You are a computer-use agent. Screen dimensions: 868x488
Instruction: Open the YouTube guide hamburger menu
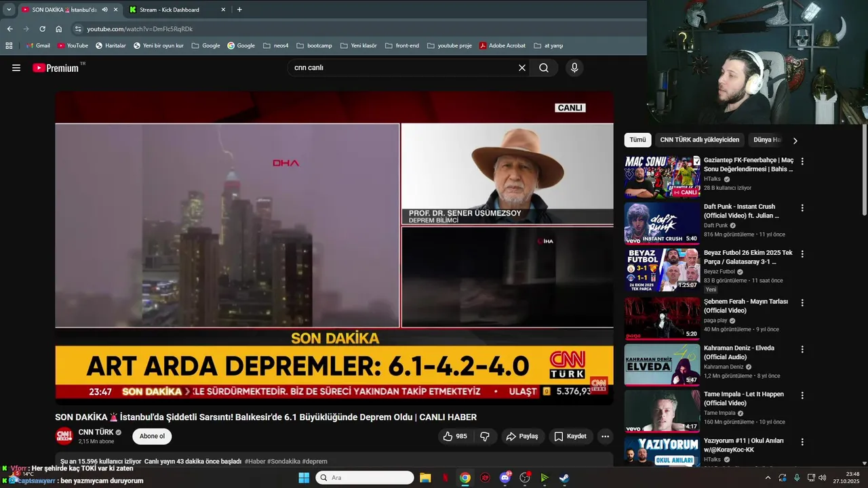pos(16,68)
